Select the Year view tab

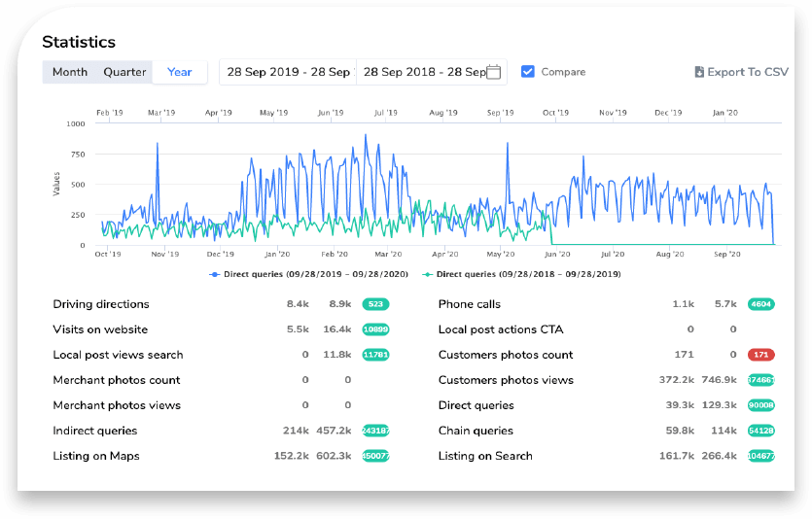[180, 72]
